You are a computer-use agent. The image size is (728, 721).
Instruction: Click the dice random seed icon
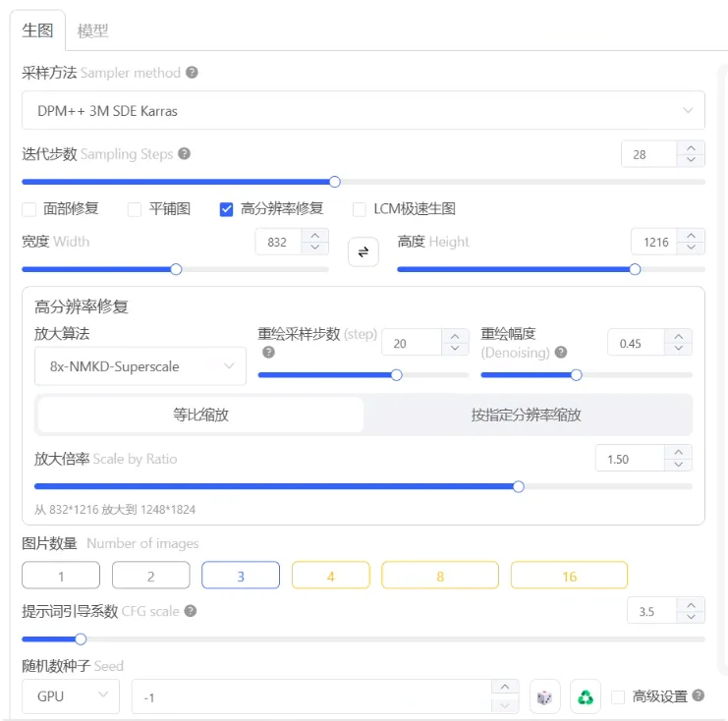tap(544, 696)
